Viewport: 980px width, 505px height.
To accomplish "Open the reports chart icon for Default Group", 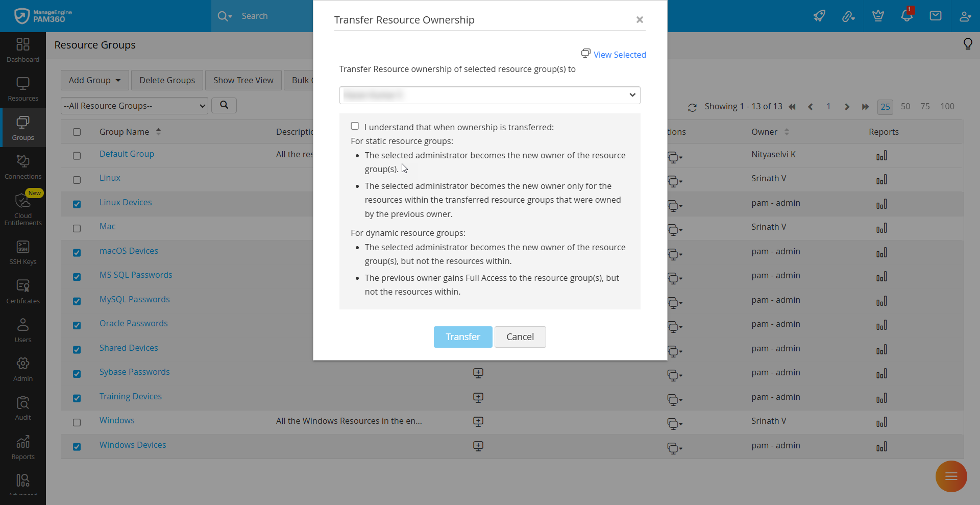I will (x=881, y=156).
